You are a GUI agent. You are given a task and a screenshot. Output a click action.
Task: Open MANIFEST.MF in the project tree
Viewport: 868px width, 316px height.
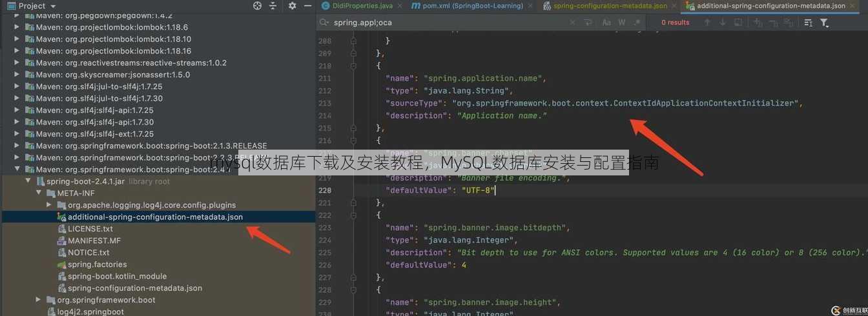point(94,241)
